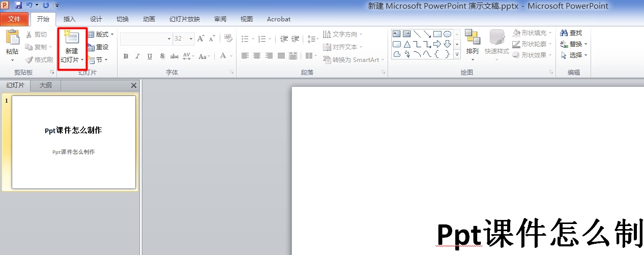Toggle Underline text formatting
The height and width of the screenshot is (255, 644).
pyautogui.click(x=150, y=56)
